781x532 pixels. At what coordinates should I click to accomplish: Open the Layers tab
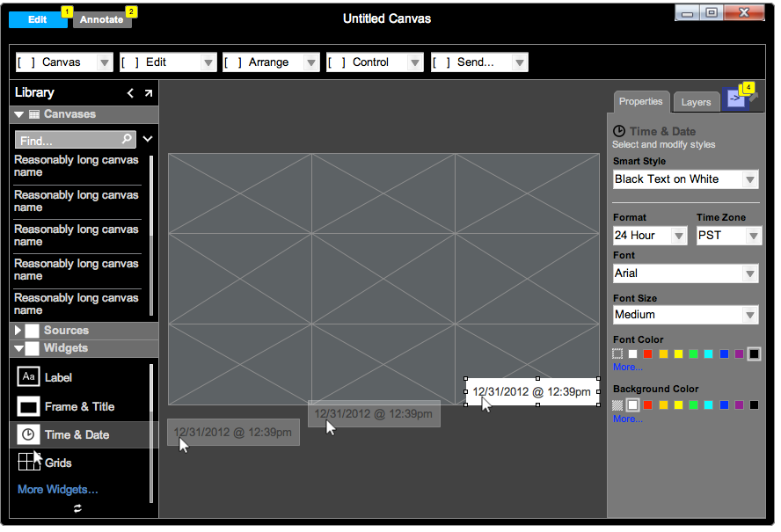696,102
